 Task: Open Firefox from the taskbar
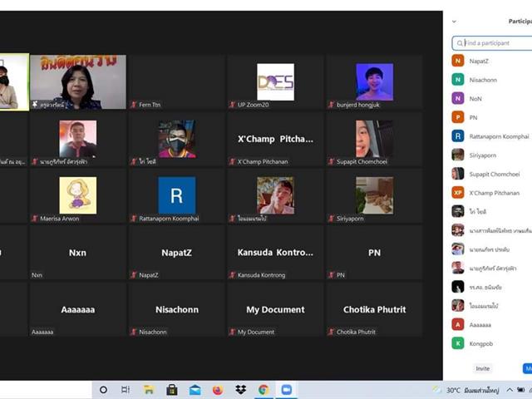(x=218, y=390)
